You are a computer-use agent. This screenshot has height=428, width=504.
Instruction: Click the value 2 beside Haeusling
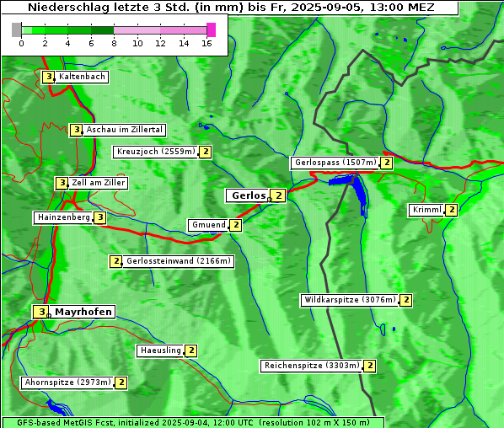click(191, 350)
